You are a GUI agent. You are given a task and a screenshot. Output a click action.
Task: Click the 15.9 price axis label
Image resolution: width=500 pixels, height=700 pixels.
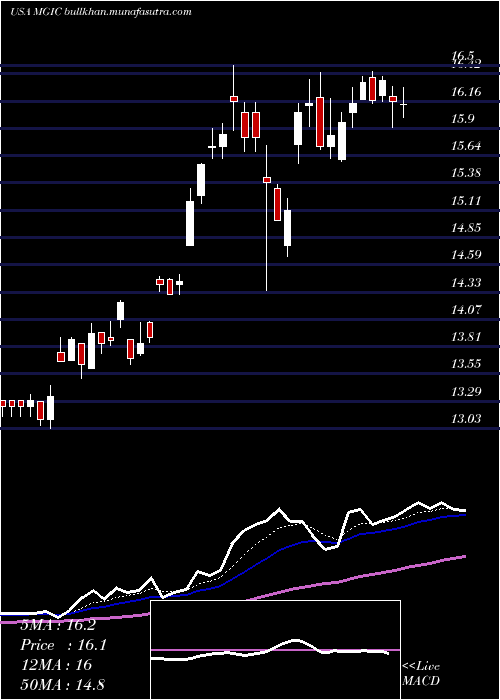click(x=463, y=119)
